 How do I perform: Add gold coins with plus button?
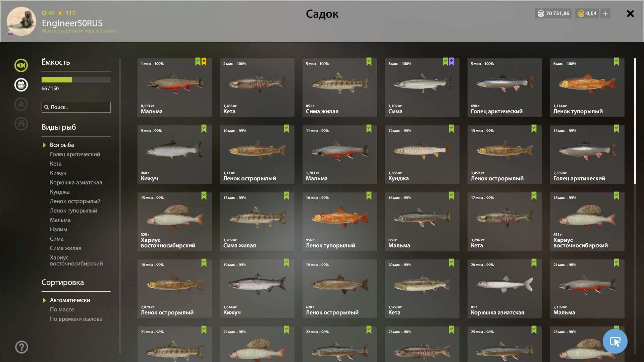tap(605, 13)
